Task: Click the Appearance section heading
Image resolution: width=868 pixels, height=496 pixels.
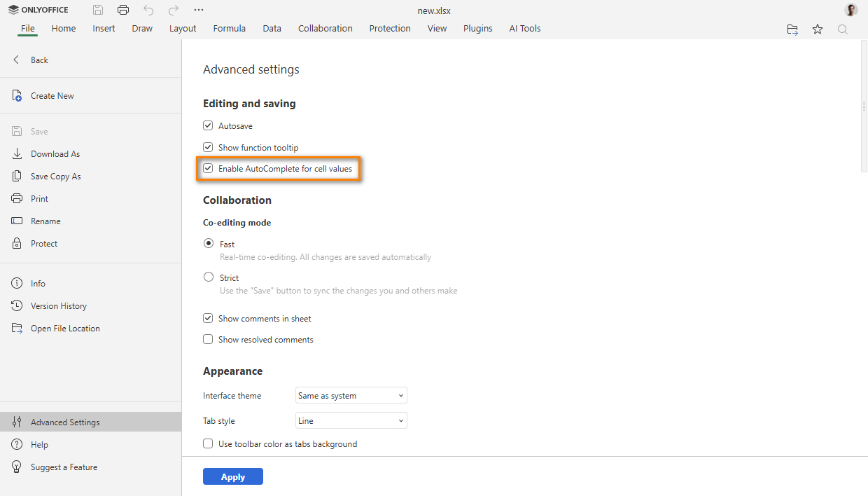Action: (233, 371)
